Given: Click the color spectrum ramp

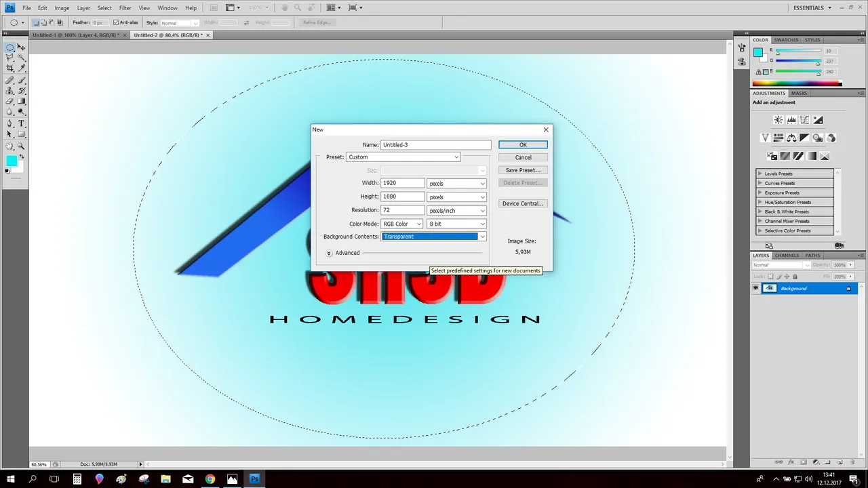Looking at the screenshot, I should click(797, 84).
